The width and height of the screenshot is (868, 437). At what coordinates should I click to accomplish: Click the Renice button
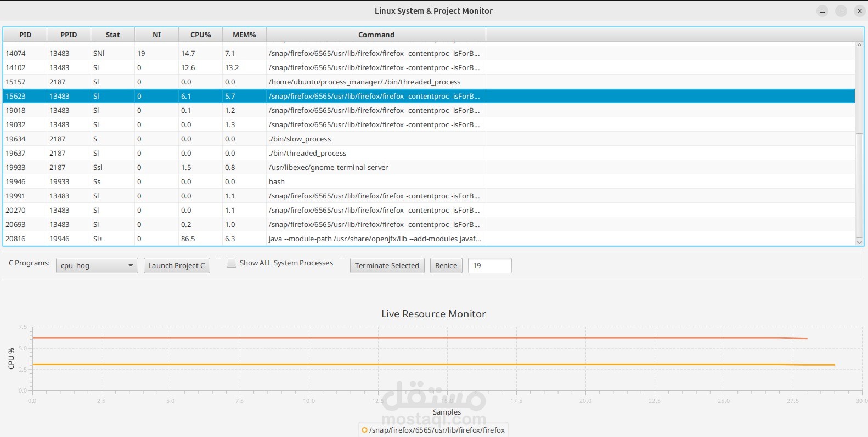tap(446, 265)
